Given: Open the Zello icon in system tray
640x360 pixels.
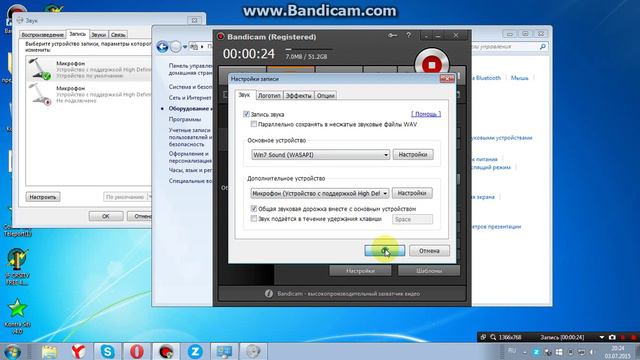Looking at the screenshot, I should coord(536,352).
